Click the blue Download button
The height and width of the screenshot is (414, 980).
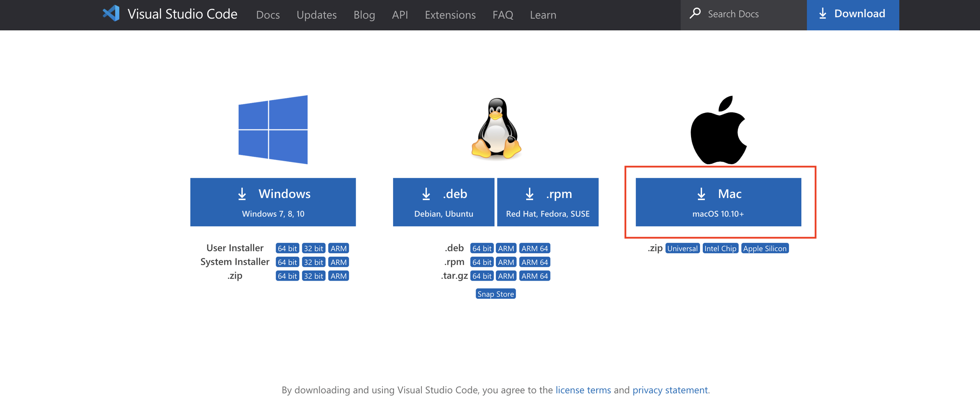(x=853, y=13)
